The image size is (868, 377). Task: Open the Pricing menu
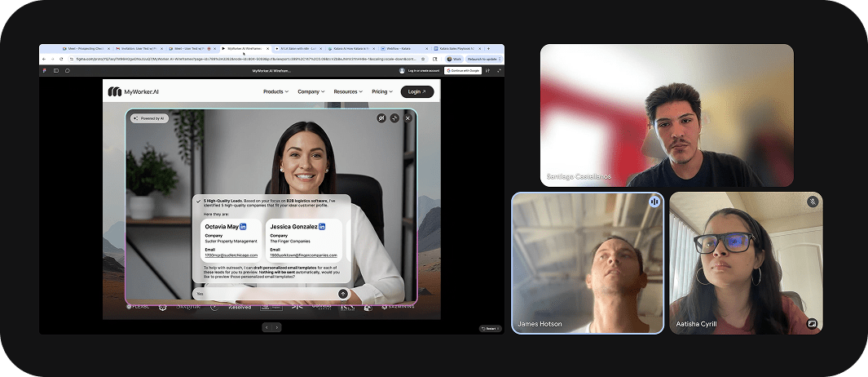(x=381, y=92)
